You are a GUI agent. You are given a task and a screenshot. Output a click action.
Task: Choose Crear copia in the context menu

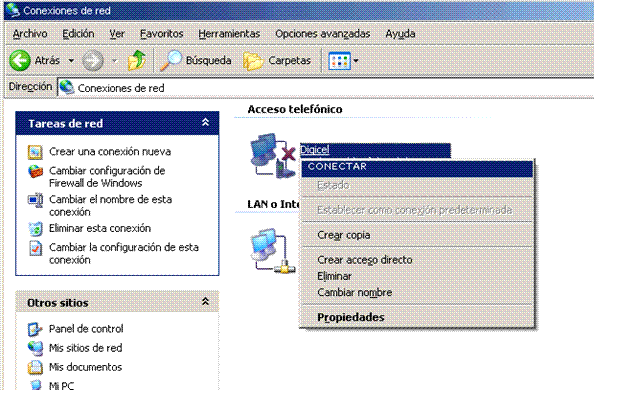[417, 235]
